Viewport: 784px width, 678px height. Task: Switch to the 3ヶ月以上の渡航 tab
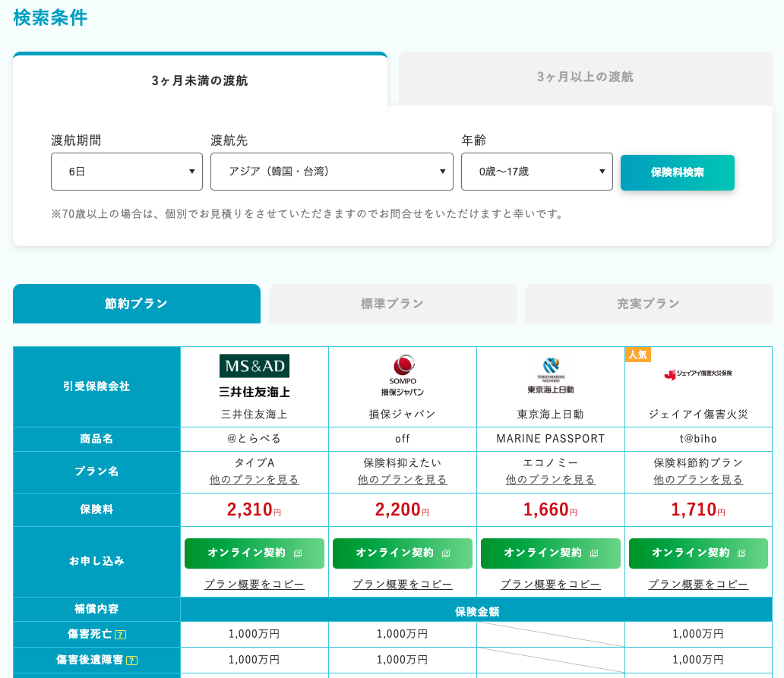[x=585, y=77]
